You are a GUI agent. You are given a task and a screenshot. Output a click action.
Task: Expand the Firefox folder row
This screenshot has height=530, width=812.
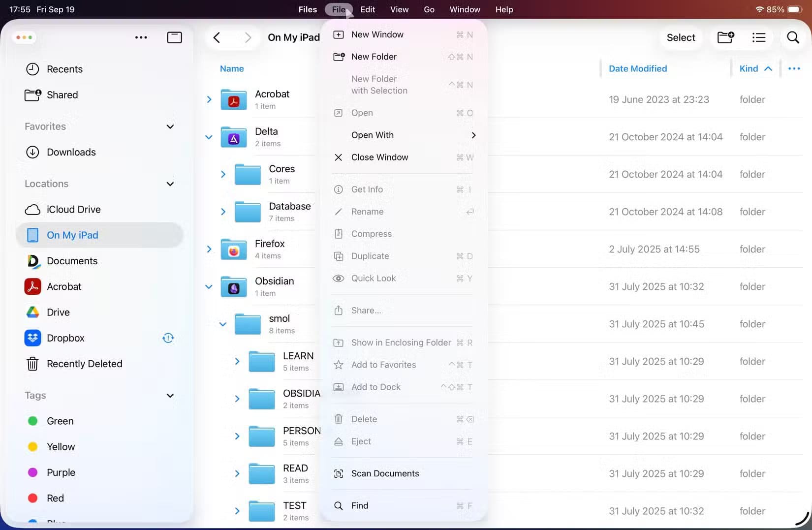tap(209, 249)
